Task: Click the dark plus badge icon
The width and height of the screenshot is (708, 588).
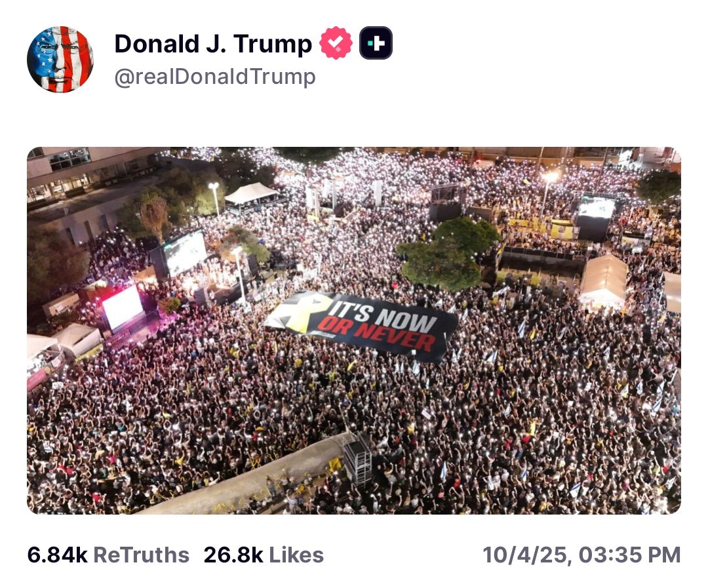Action: 376,43
